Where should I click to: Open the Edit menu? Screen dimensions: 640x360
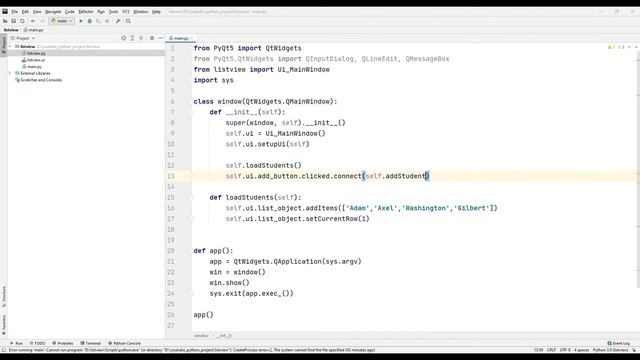[25, 12]
